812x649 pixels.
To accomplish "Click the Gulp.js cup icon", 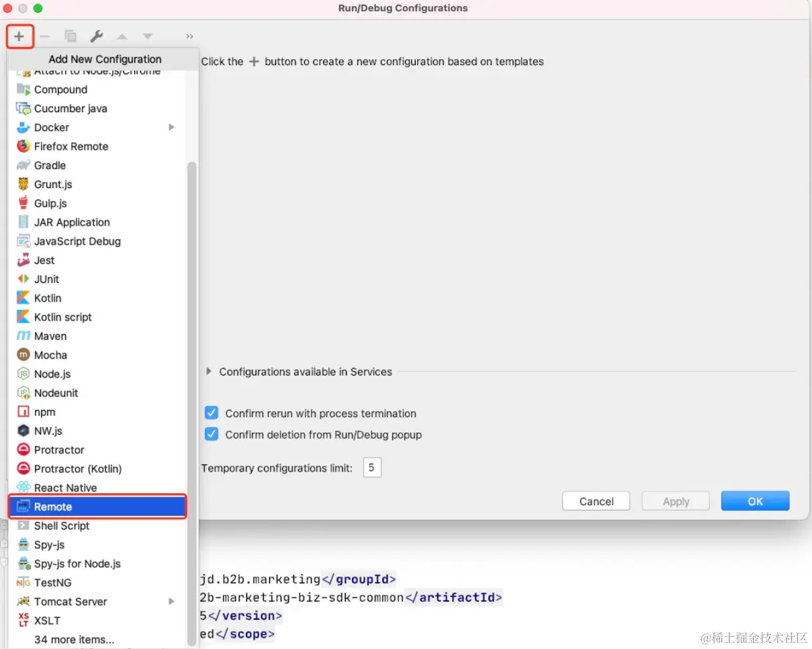I will click(24, 203).
